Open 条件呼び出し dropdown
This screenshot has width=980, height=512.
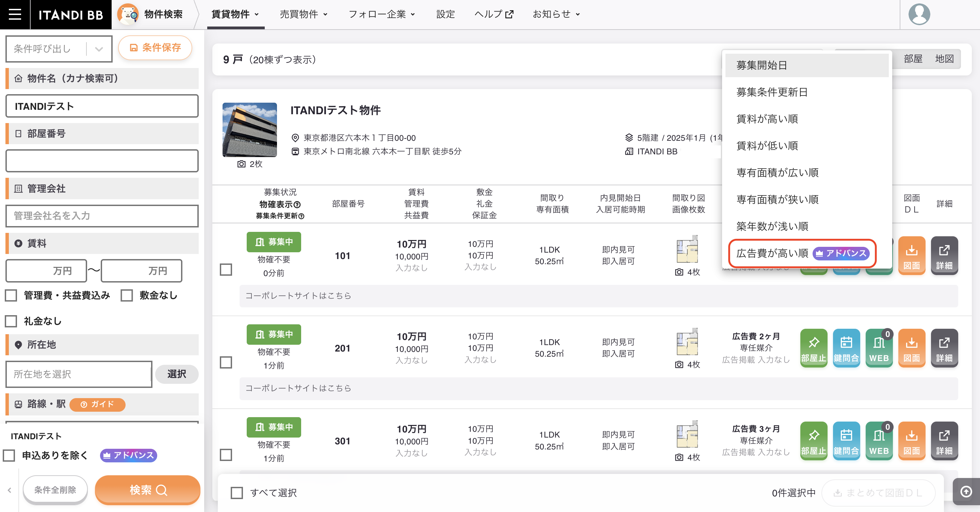click(x=59, y=49)
